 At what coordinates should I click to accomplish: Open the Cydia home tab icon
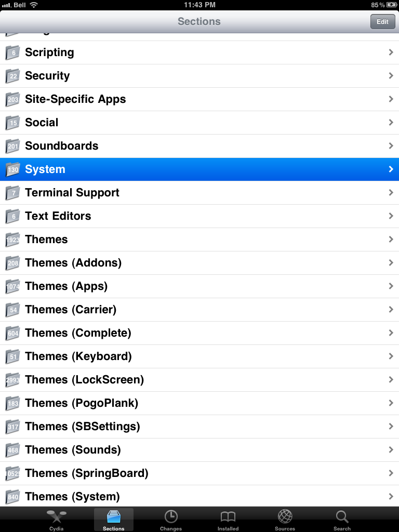click(x=56, y=517)
